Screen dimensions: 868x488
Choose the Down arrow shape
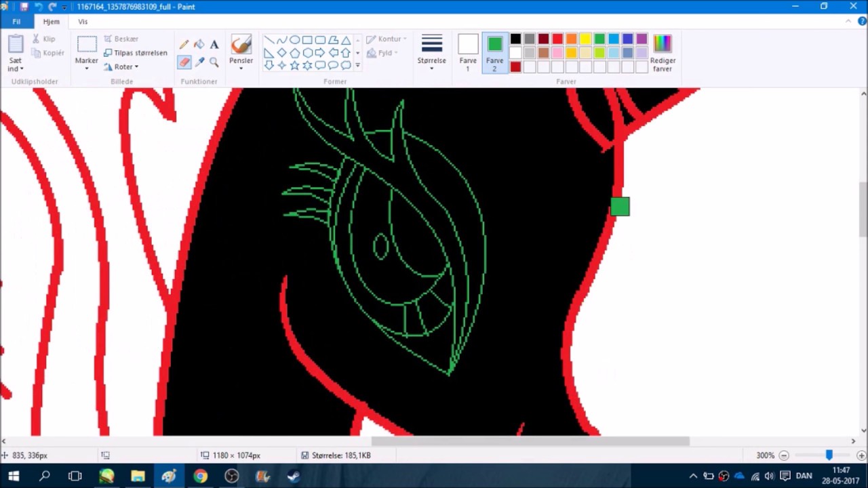269,66
